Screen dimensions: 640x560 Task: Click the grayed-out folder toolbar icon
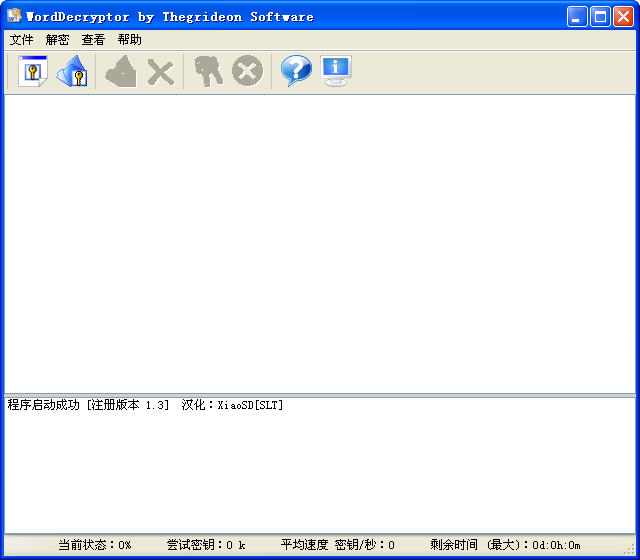pos(121,71)
